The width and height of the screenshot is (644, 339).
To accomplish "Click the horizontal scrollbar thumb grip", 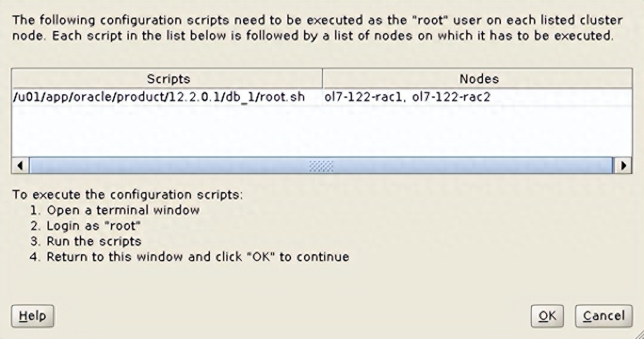I will [x=321, y=166].
